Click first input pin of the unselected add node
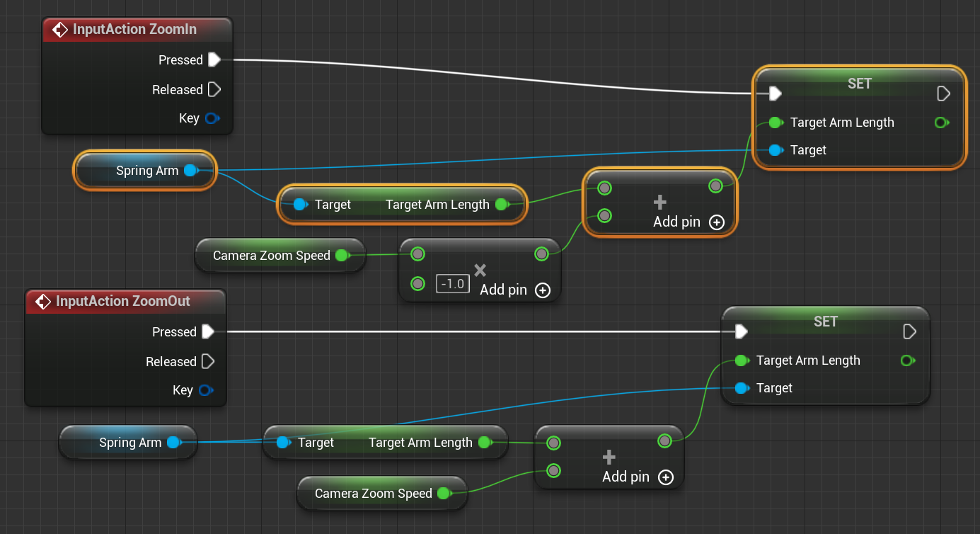Image resolution: width=980 pixels, height=534 pixels. (553, 443)
